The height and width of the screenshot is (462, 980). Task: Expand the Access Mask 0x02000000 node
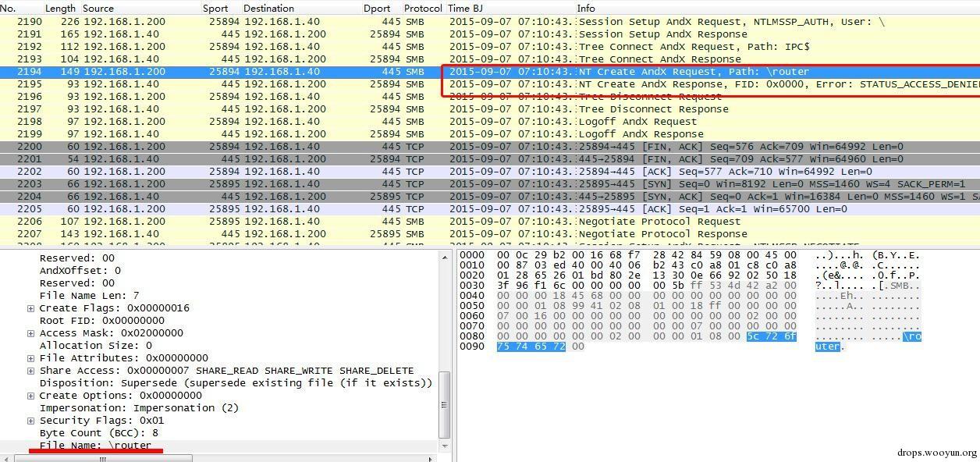(x=31, y=333)
